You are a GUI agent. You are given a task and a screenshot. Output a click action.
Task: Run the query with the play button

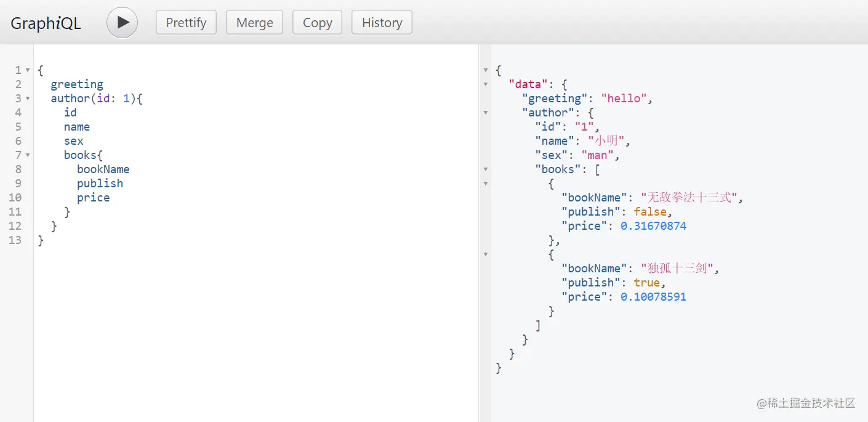[122, 23]
